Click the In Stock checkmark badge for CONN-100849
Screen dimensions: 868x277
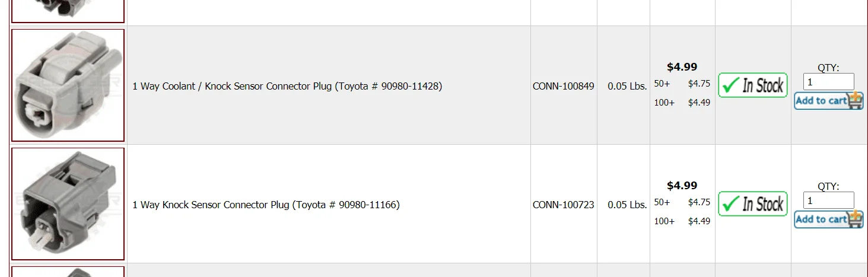pyautogui.click(x=753, y=85)
